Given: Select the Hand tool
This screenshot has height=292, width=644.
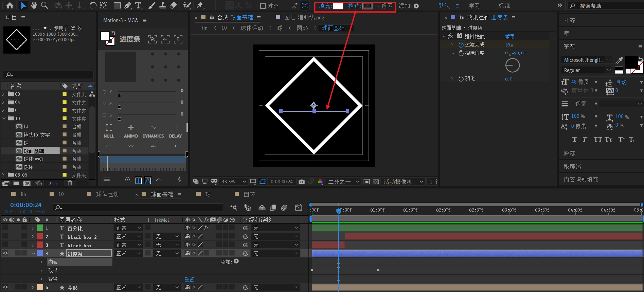Looking at the screenshot, I should [x=34, y=5].
